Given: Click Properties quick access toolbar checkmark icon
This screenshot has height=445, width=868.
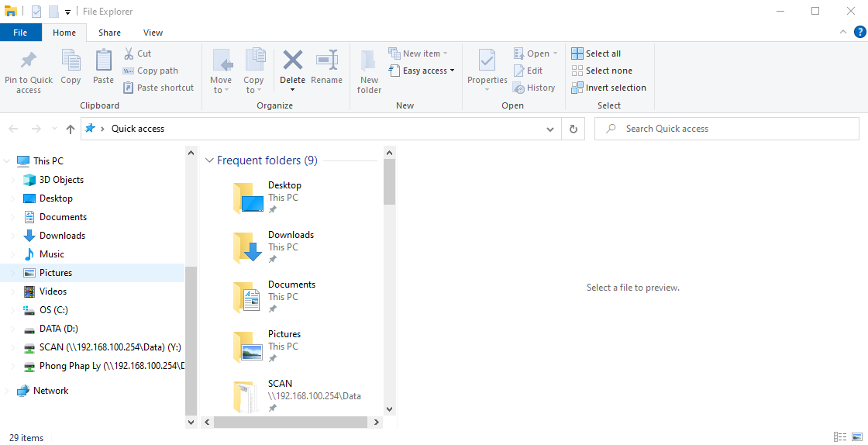Looking at the screenshot, I should 36,12.
